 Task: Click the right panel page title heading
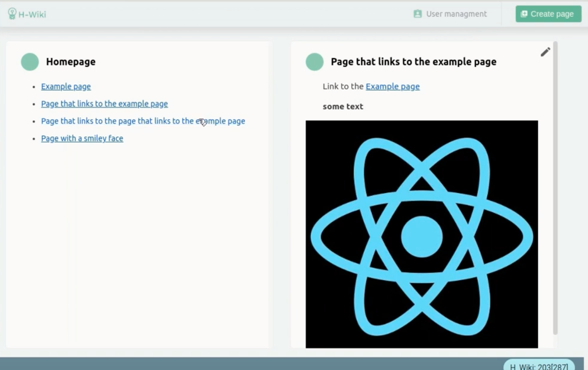[x=413, y=62]
